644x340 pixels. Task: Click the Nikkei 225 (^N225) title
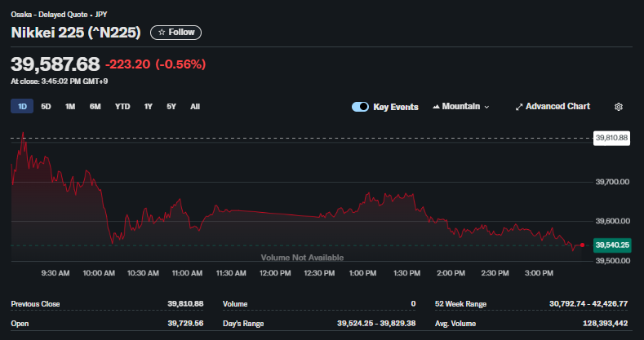click(x=76, y=33)
